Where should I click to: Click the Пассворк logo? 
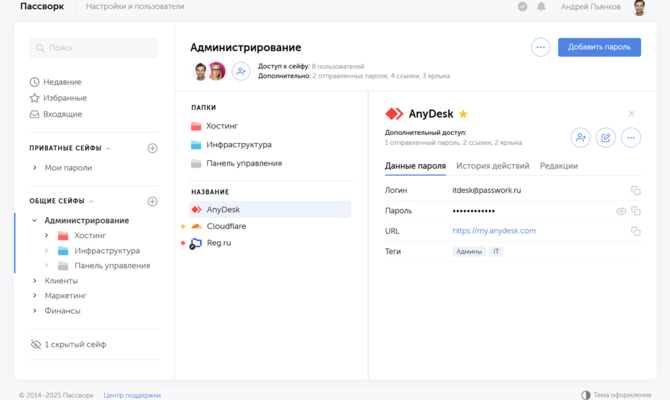(x=42, y=6)
